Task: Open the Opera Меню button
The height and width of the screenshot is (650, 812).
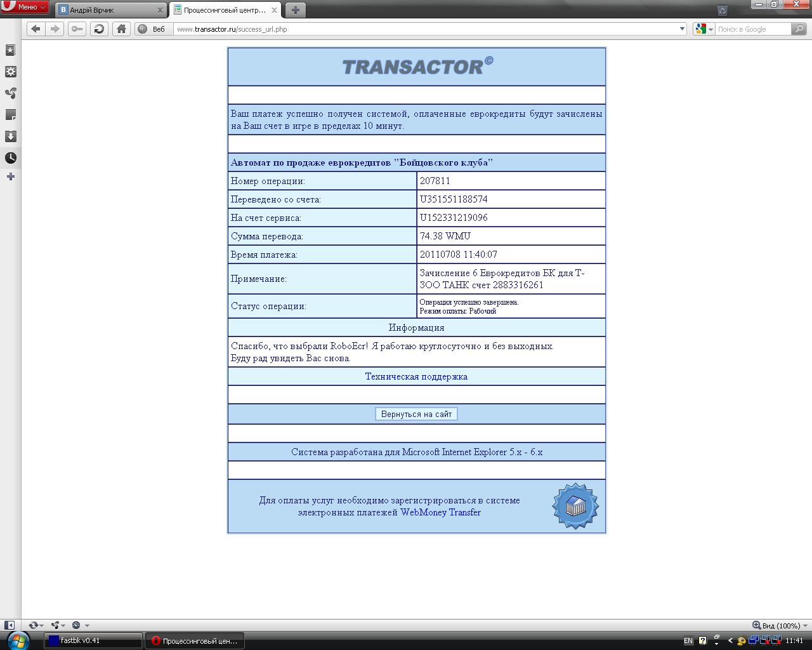Action: tap(24, 7)
